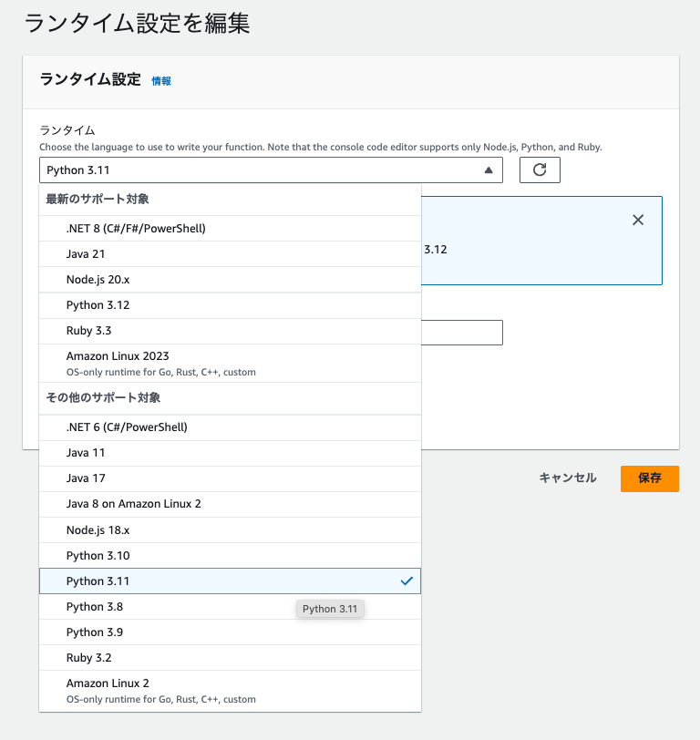Viewport: 700px width, 740px height.
Task: Click the refresh runtime list icon
Action: click(540, 170)
